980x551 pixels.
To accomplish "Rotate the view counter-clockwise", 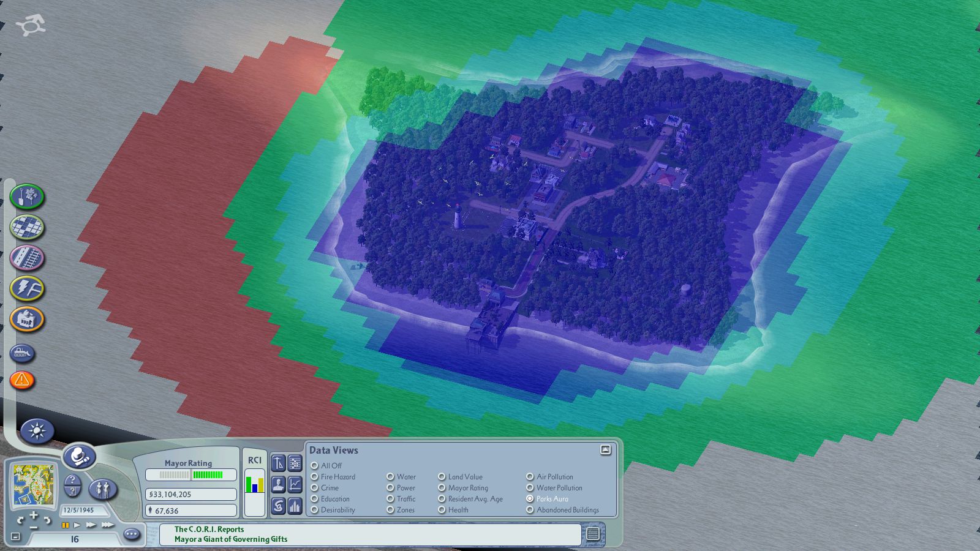I will tap(20, 520).
